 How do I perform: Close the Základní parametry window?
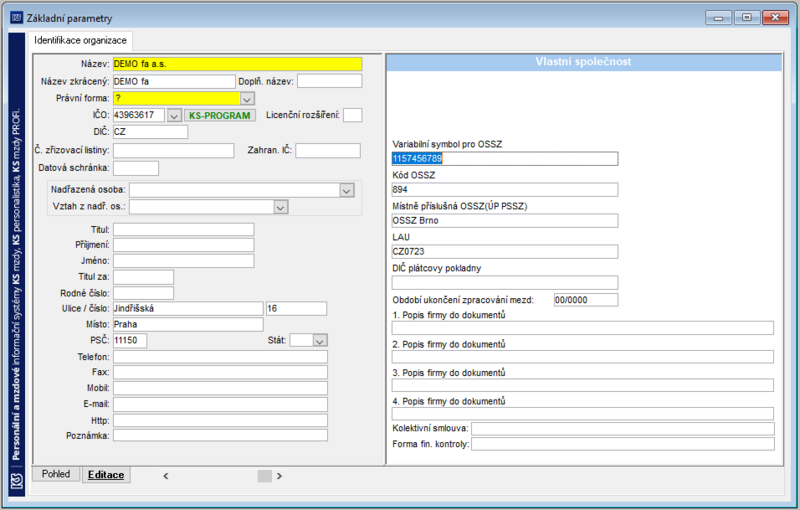coord(776,18)
